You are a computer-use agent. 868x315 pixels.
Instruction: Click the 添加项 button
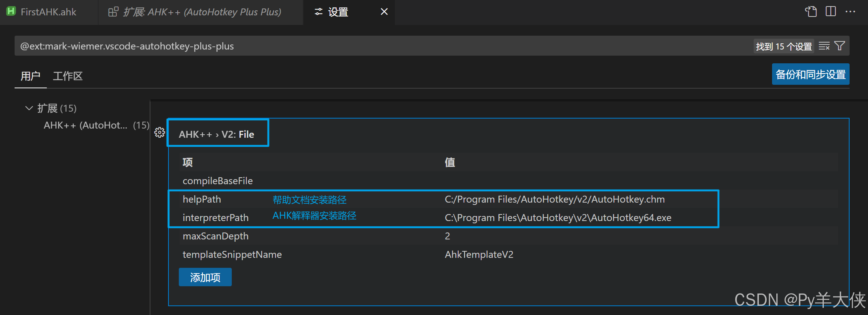coord(205,277)
